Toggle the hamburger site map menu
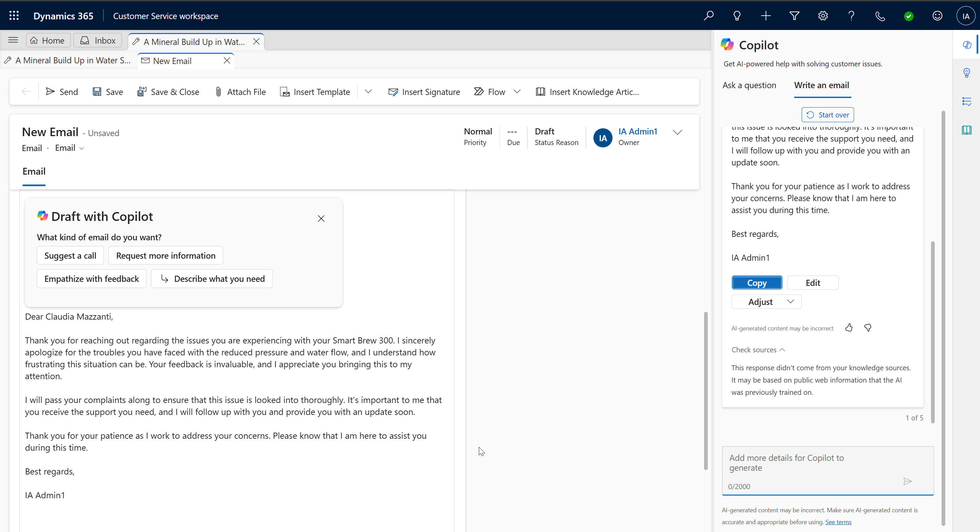 [13, 40]
